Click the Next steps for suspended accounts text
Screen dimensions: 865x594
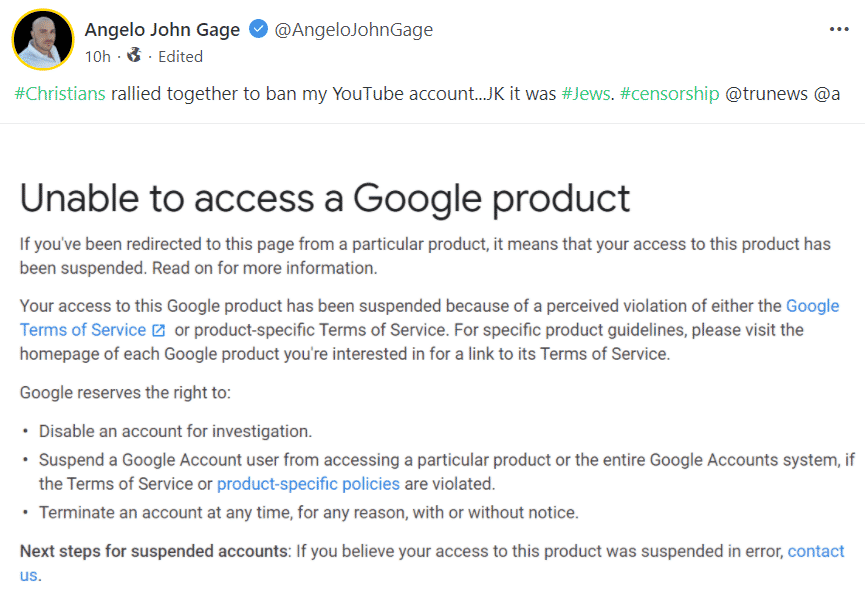(x=154, y=551)
